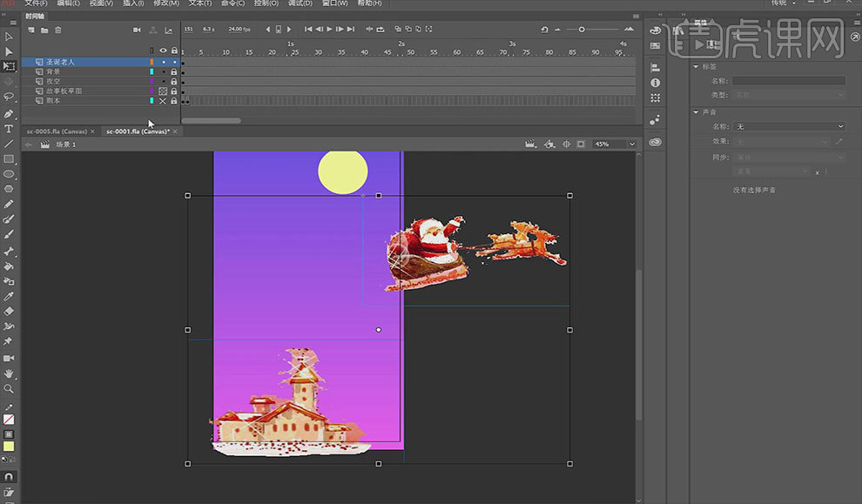The image size is (862, 504).
Task: Create a new layer in timeline
Action: [31, 30]
